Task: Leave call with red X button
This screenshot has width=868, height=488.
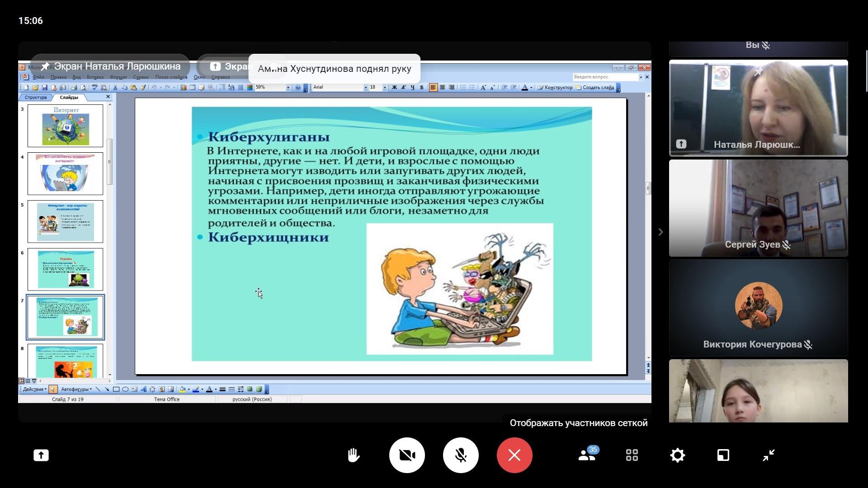Action: tap(514, 455)
